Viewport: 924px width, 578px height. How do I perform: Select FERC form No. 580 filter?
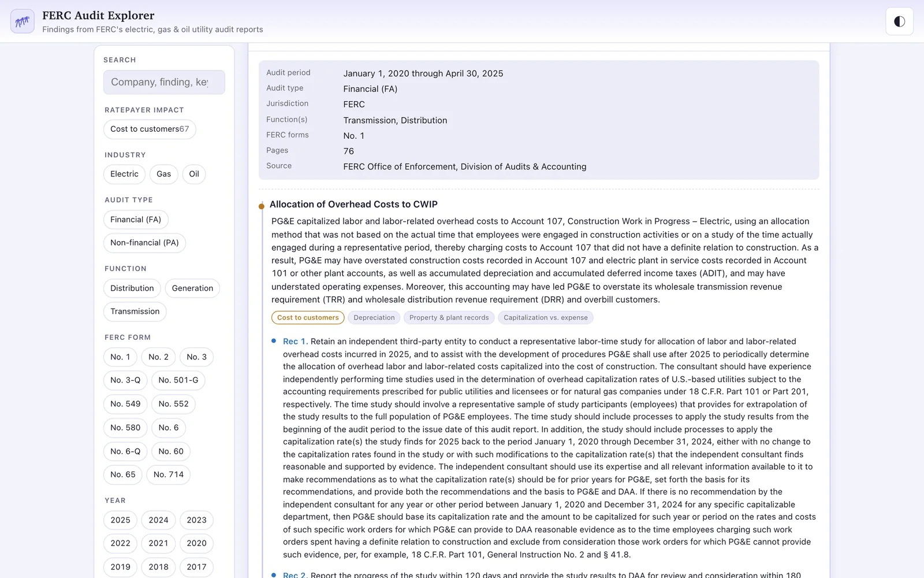[x=125, y=428]
